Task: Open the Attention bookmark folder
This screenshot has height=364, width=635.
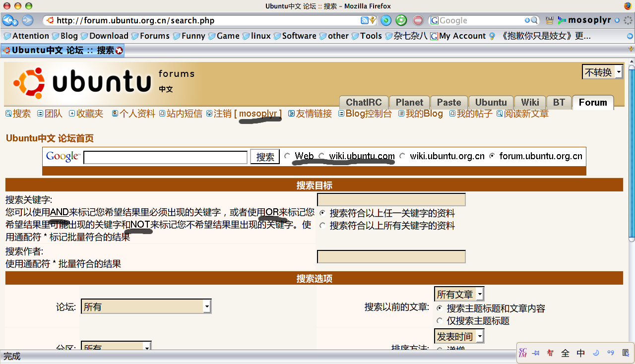Action: click(26, 36)
